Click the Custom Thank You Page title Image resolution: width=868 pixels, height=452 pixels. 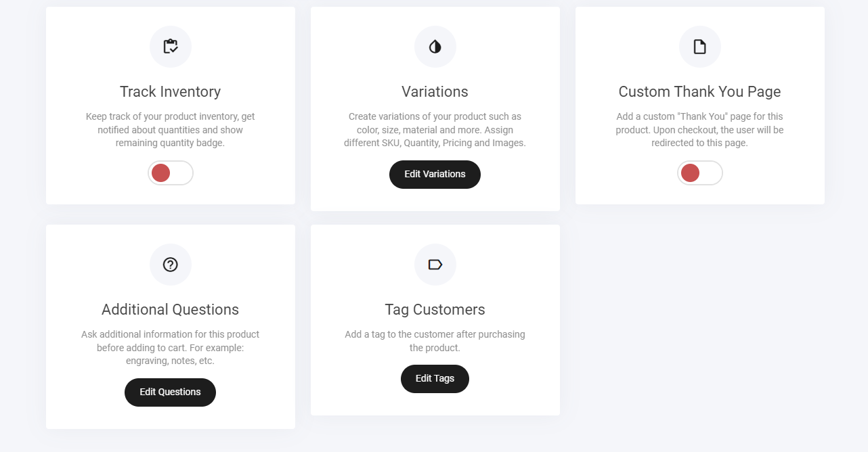click(x=699, y=91)
